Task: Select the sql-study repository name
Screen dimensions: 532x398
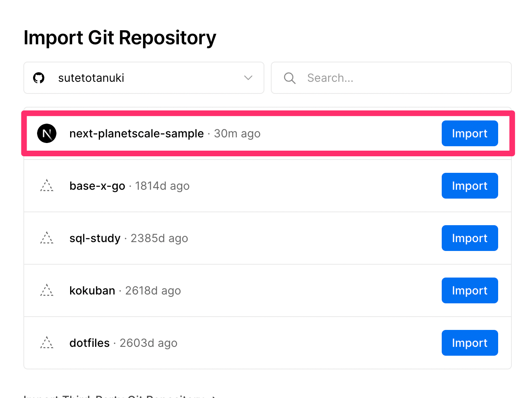Action: pos(95,238)
